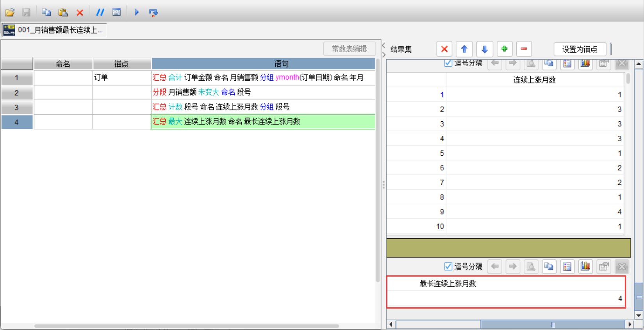Remove result with the red minus icon
Viewport: 644px width, 330px height.
524,49
